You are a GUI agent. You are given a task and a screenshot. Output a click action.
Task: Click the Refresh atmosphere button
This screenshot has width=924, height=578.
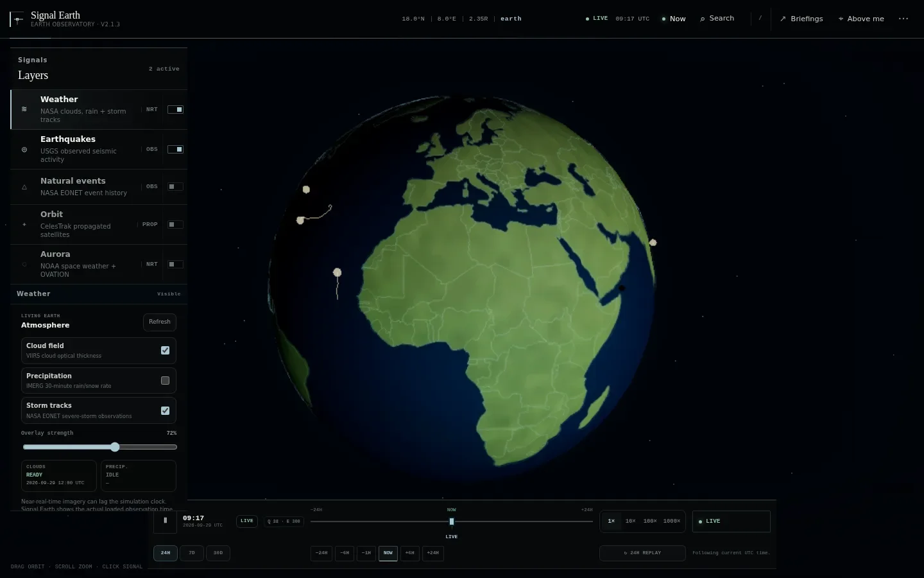click(160, 322)
